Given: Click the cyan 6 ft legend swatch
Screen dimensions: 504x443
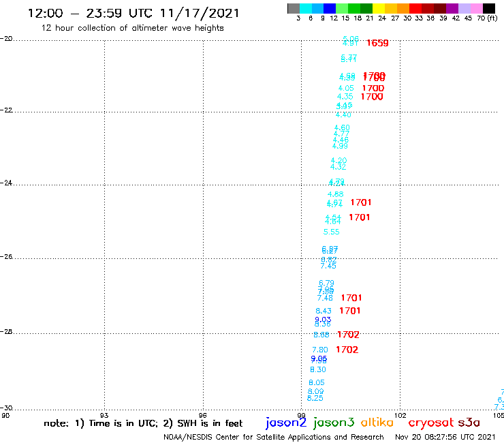Looking at the screenshot, I should pos(306,8).
